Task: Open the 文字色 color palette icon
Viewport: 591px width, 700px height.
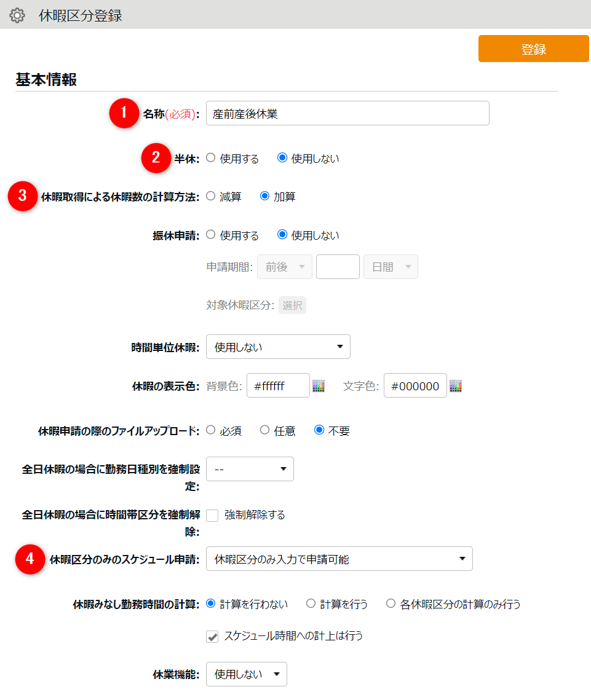Action: click(455, 386)
